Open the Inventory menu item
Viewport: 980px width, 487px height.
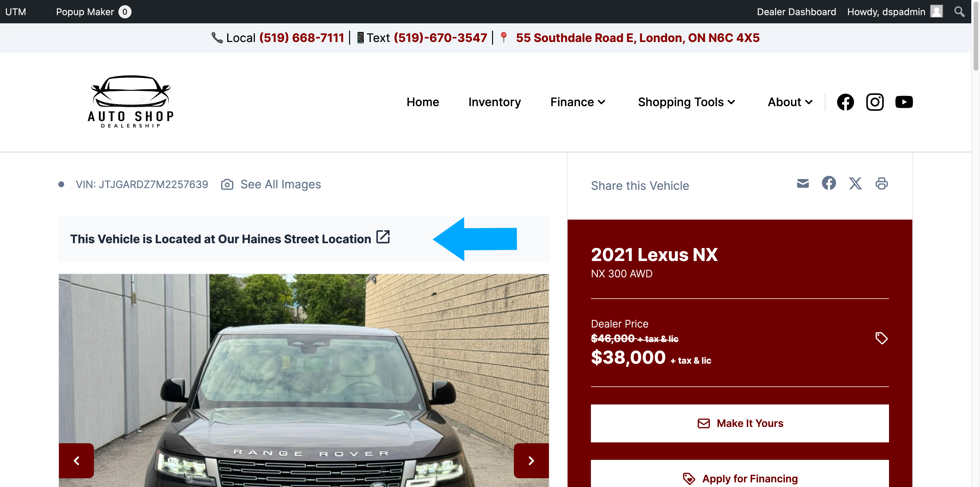point(495,102)
